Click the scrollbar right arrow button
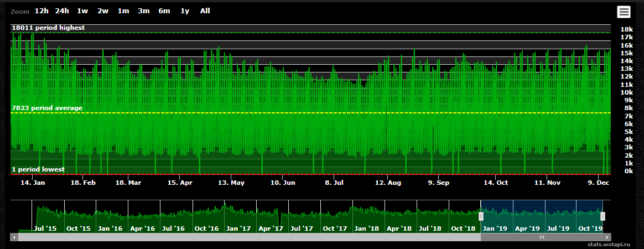The width and height of the screenshot is (644, 249). pos(607,237)
